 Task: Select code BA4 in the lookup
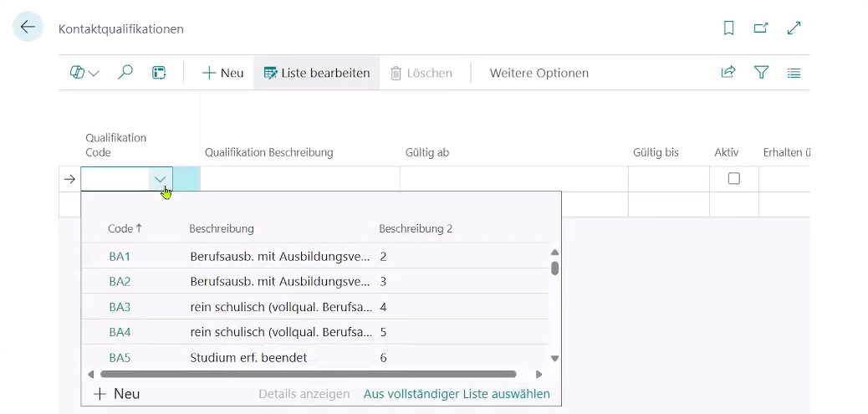[x=120, y=333]
